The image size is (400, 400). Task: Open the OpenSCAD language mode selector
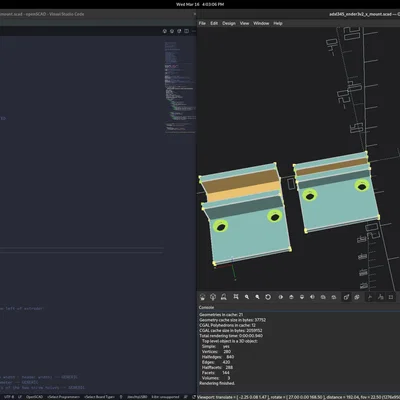[35, 397]
